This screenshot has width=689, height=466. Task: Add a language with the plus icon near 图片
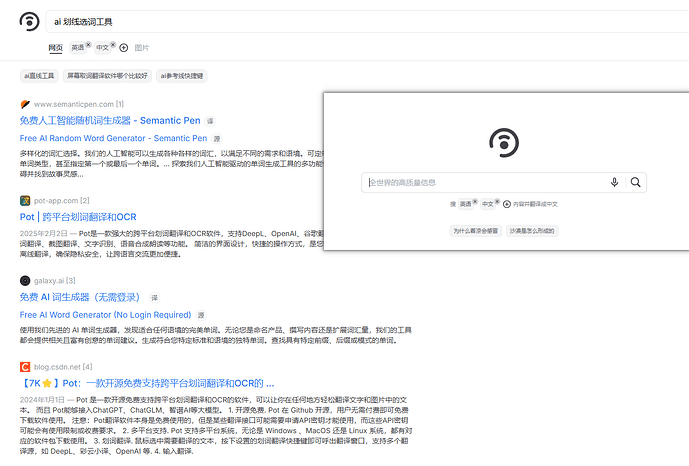(x=124, y=48)
